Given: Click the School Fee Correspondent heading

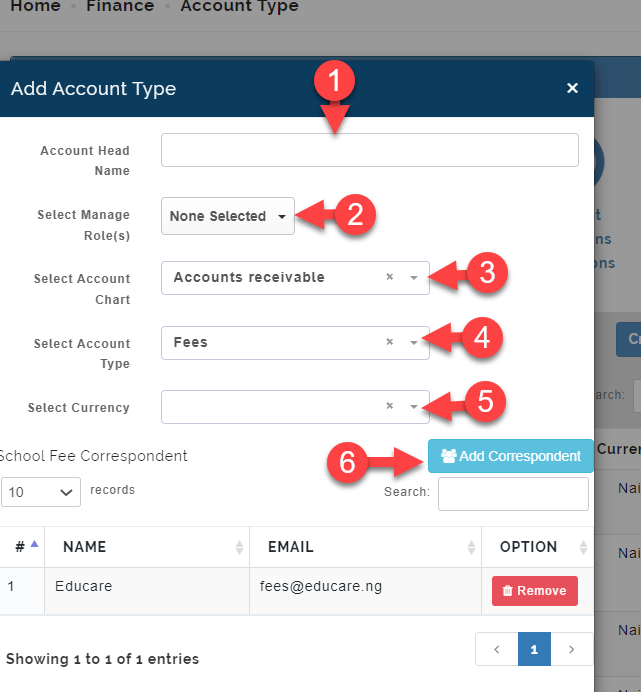Looking at the screenshot, I should [x=93, y=455].
